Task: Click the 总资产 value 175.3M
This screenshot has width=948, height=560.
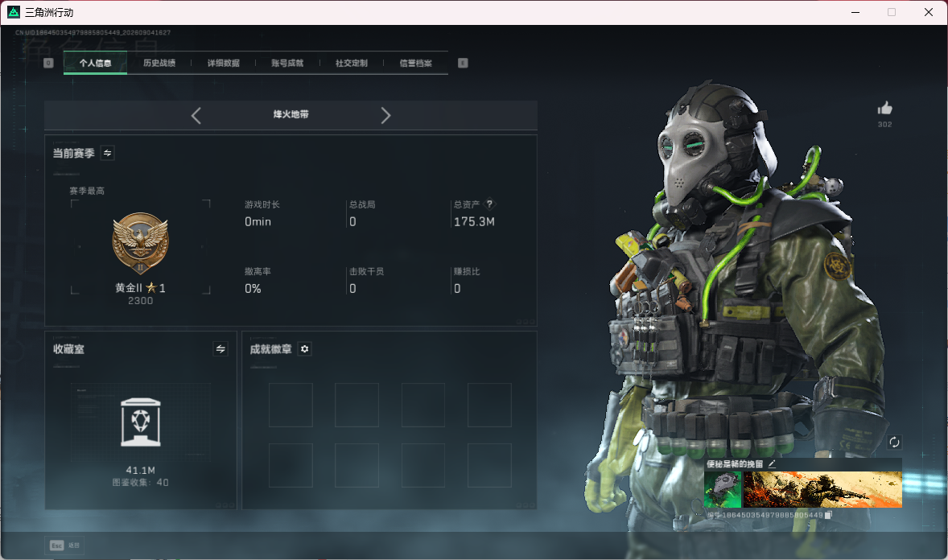Action: point(474,222)
